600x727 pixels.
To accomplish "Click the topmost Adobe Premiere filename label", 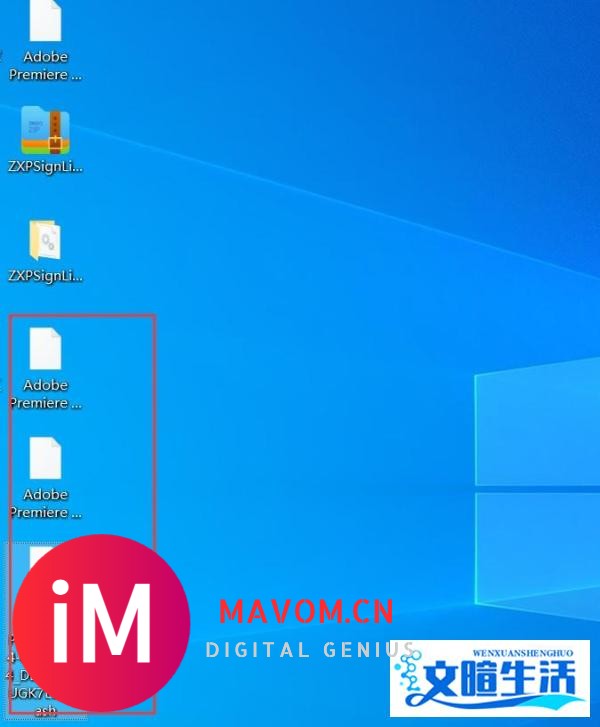I will pyautogui.click(x=45, y=66).
